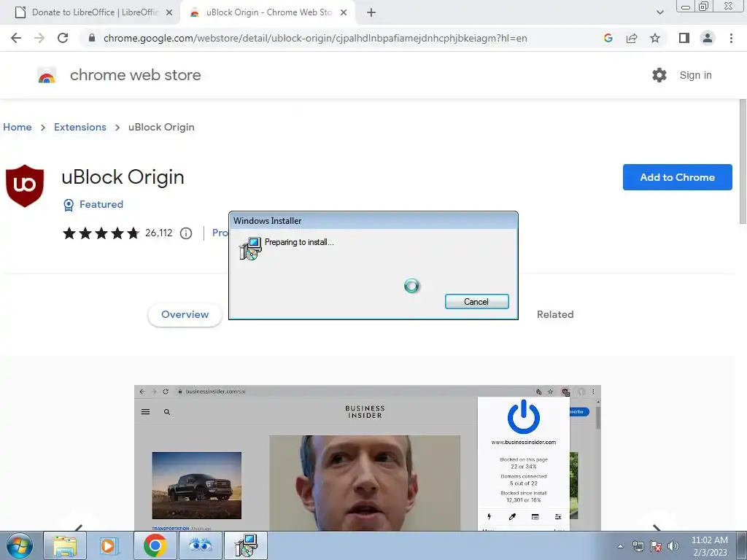Close the uBlock Origin tab

coord(344,13)
